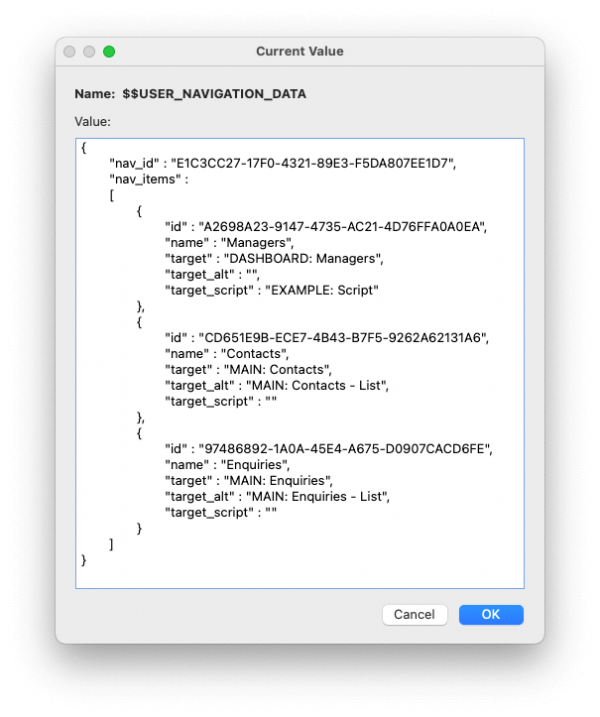This screenshot has width=600, height=717.
Task: Click the variable name $$USER_NAVIGATION_DATA
Action: click(x=214, y=94)
